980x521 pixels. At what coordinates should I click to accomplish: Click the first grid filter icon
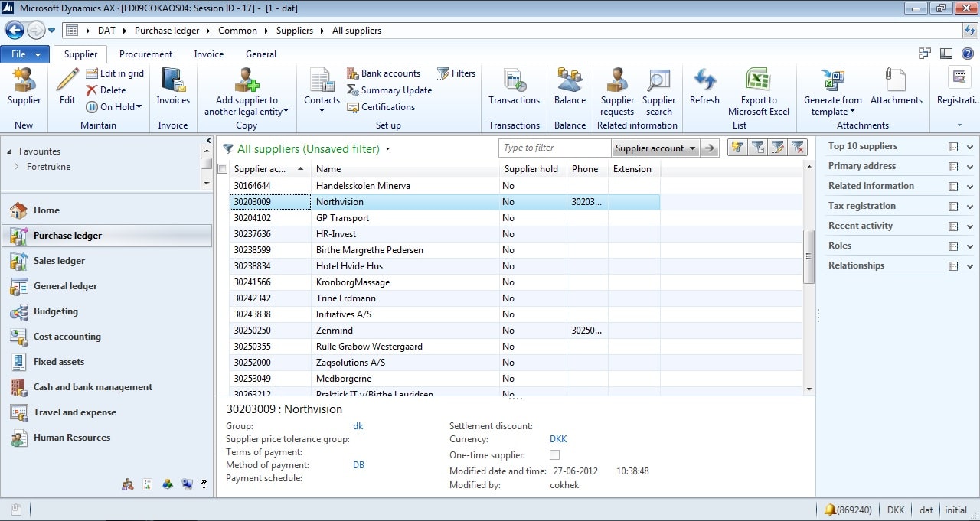[737, 148]
